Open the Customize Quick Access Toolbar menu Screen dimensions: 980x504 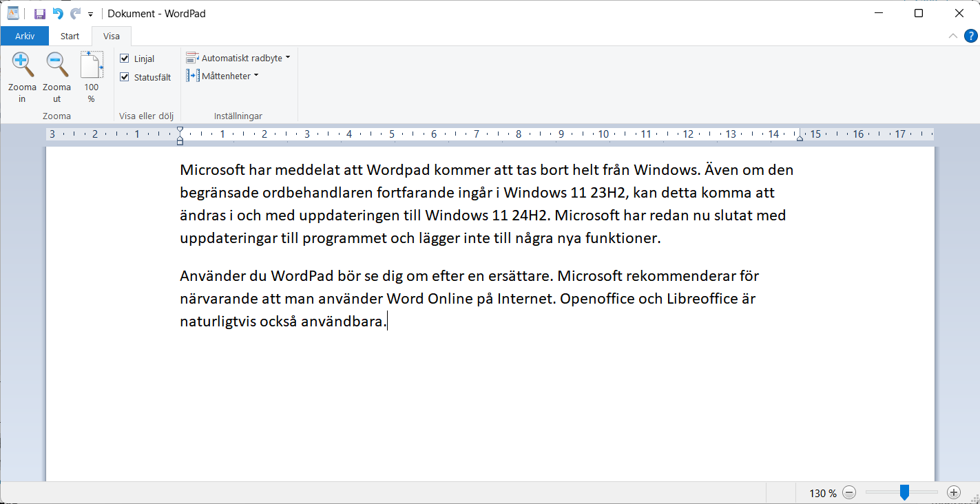(x=90, y=13)
